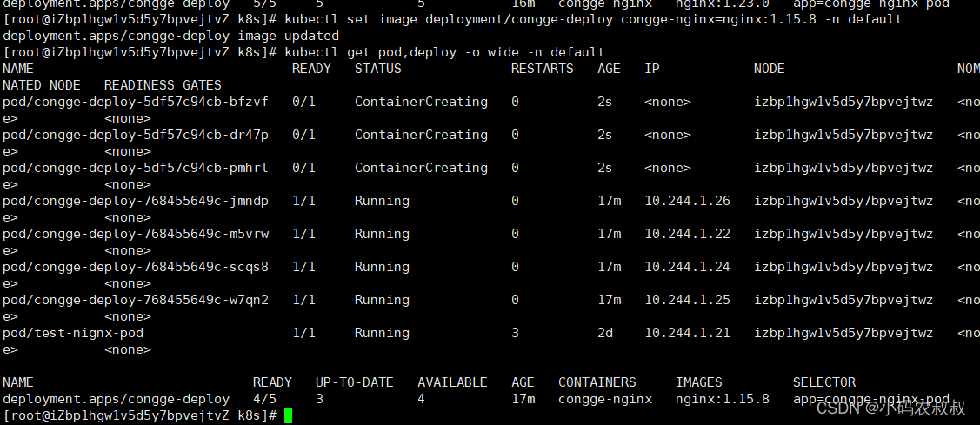Click pod name congge-deploy-5df57c94cb-pmhrl
This screenshot has height=425, width=980.
point(136,168)
